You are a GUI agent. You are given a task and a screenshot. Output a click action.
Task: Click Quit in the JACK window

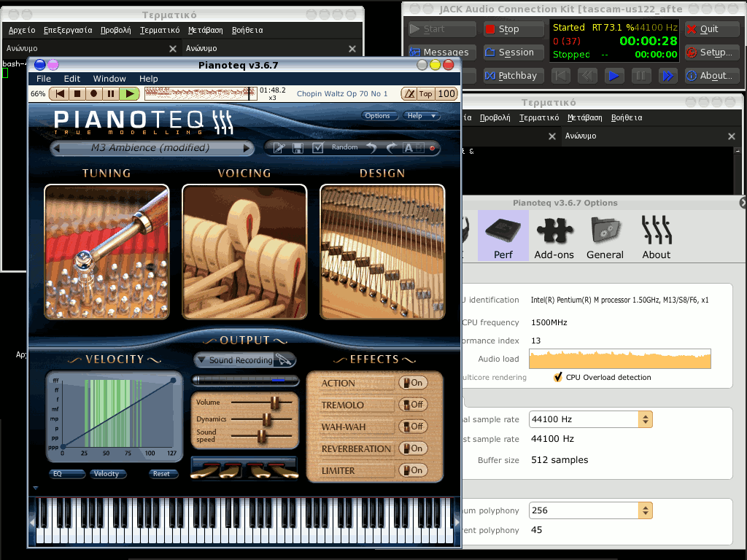[x=712, y=29]
